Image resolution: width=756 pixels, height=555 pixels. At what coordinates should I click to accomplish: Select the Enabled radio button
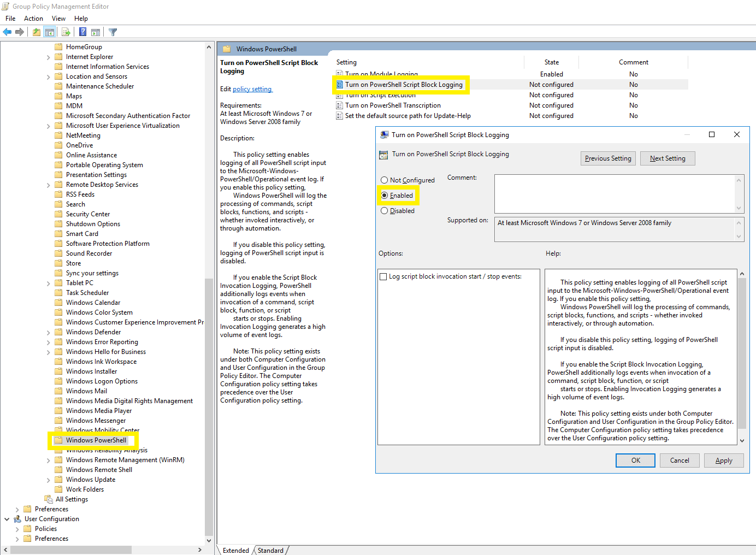coord(384,195)
